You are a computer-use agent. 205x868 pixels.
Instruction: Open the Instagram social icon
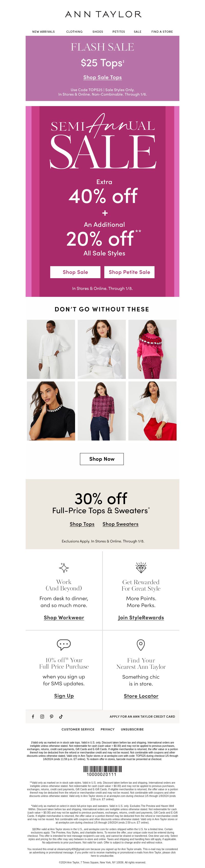point(42,716)
